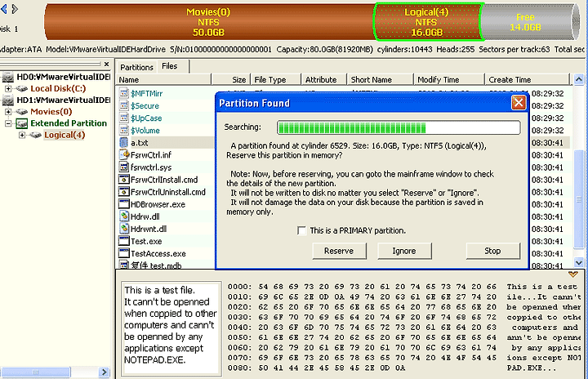Screen dimensions: 588x379
Task: Click the a.txt file icon
Action: point(124,143)
